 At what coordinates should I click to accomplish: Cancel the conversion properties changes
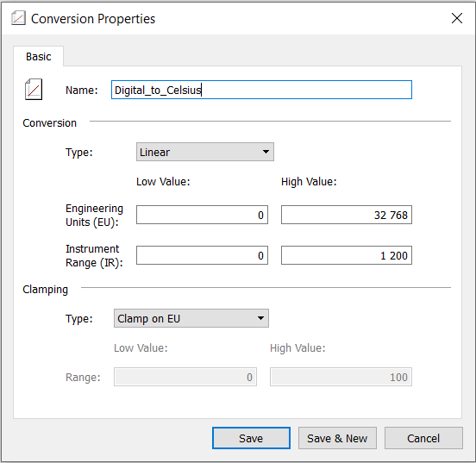[423, 438]
